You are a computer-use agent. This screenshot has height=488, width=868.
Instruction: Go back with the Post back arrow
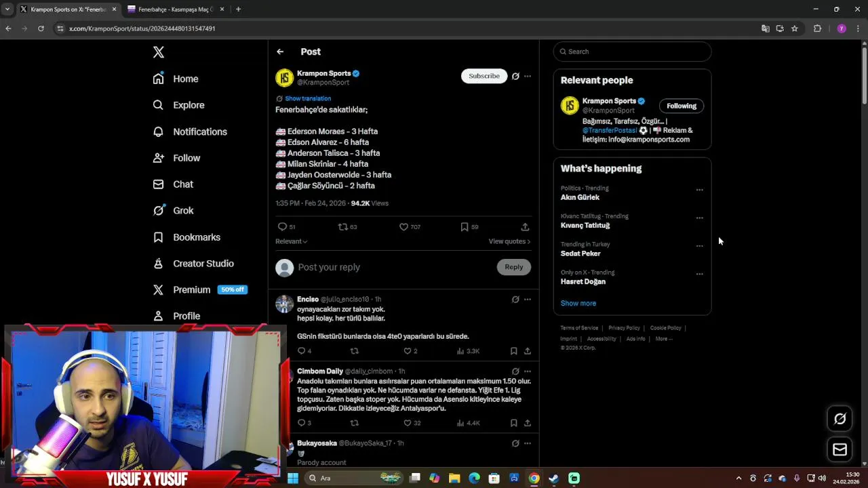tap(280, 52)
